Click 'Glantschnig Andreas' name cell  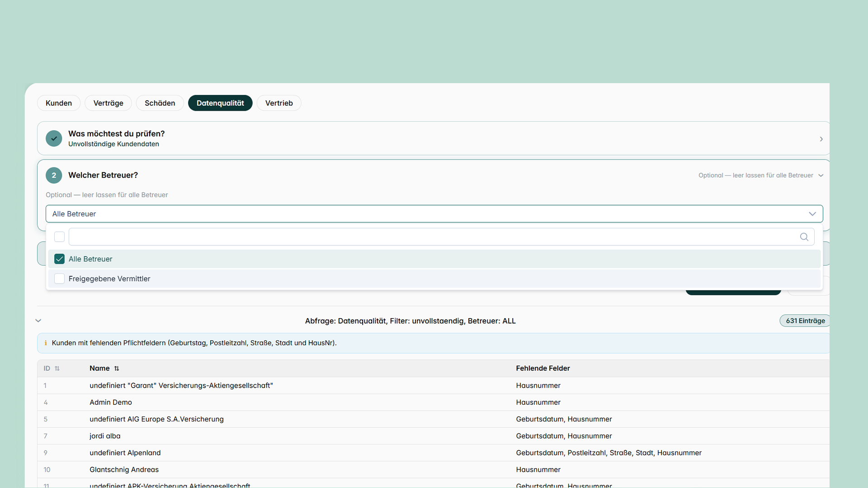(124, 469)
